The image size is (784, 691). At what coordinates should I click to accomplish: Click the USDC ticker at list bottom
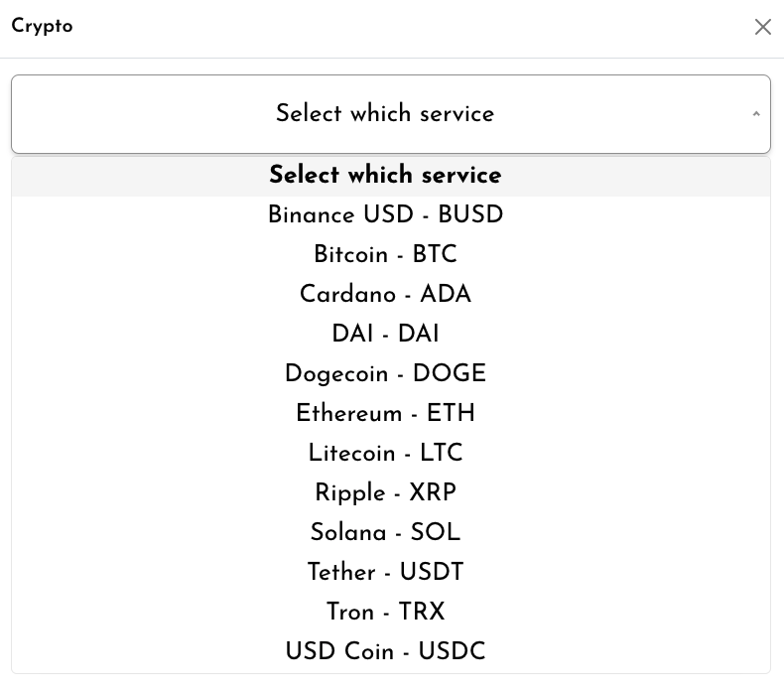(452, 652)
